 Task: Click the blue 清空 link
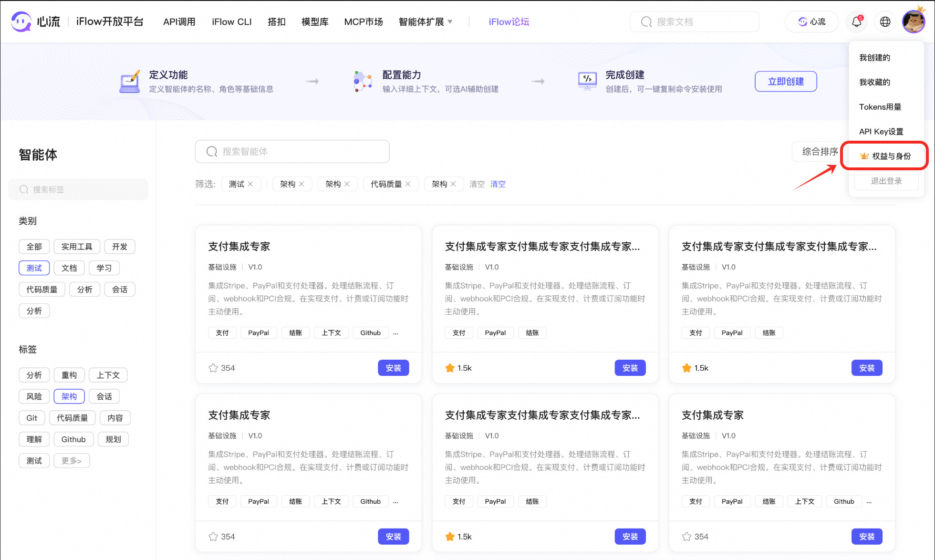498,184
